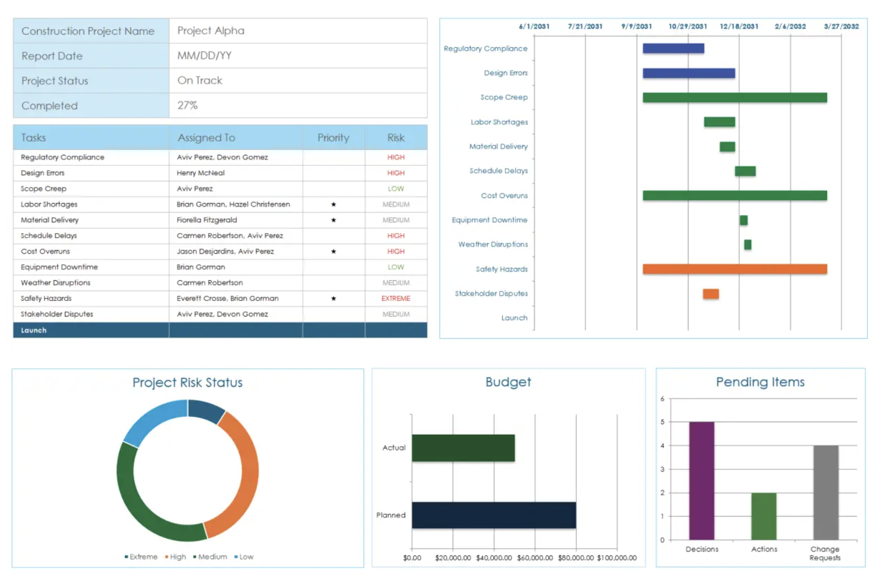Click the priority star for Material Delivery
This screenshot has height=588, width=885.
(x=333, y=220)
